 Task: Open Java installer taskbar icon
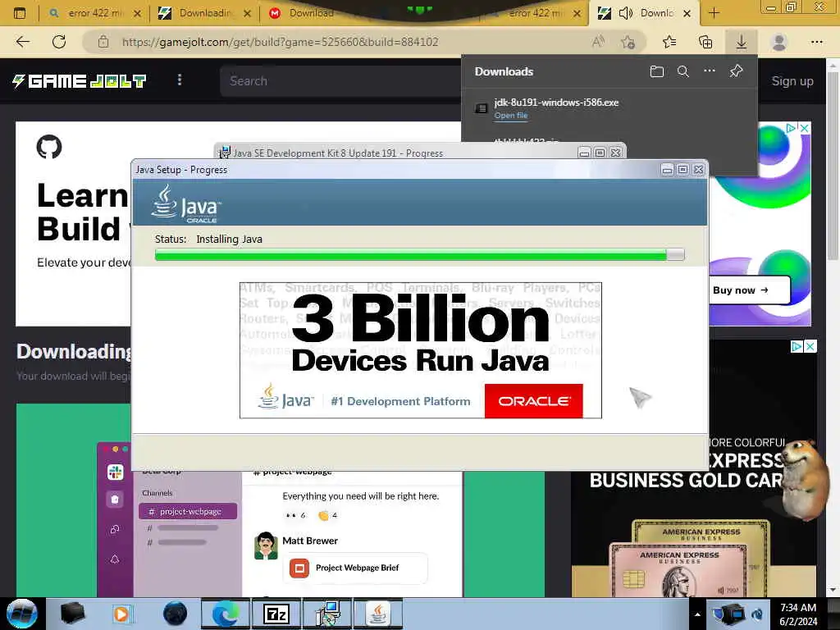point(378,614)
